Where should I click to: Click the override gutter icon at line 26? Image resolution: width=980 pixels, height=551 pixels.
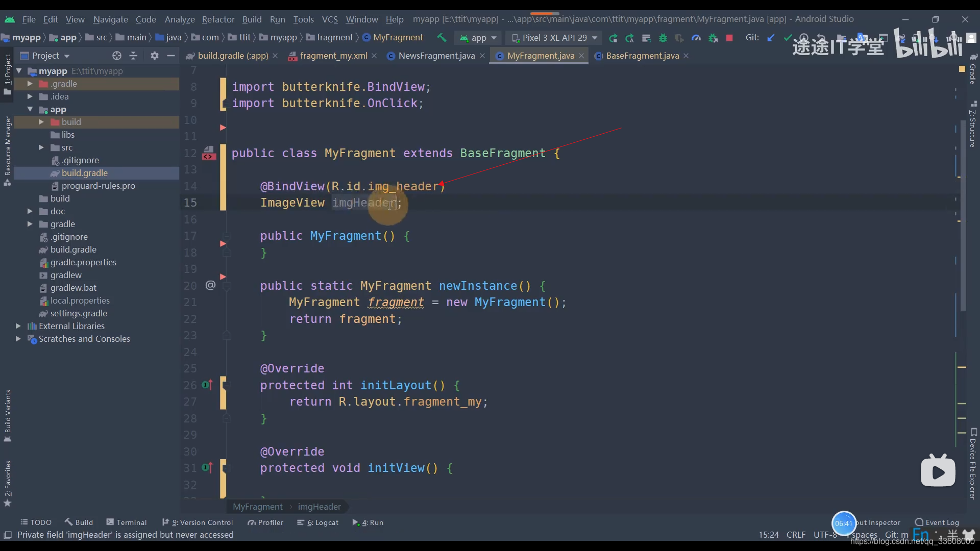pos(207,385)
